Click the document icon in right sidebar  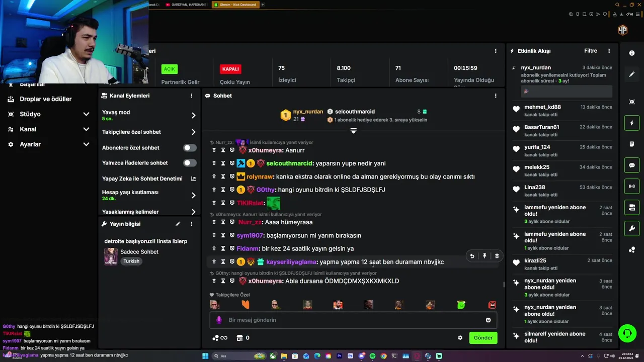pyautogui.click(x=632, y=144)
